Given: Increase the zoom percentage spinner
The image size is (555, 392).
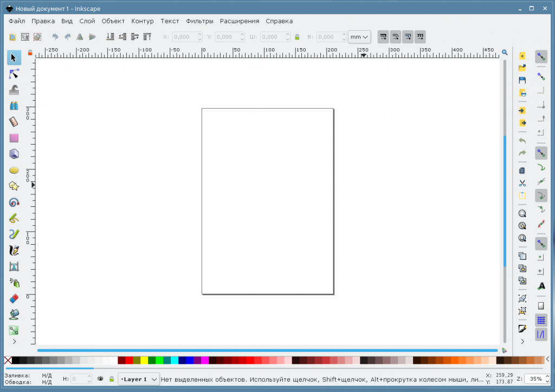Looking at the screenshot, I should (x=547, y=376).
